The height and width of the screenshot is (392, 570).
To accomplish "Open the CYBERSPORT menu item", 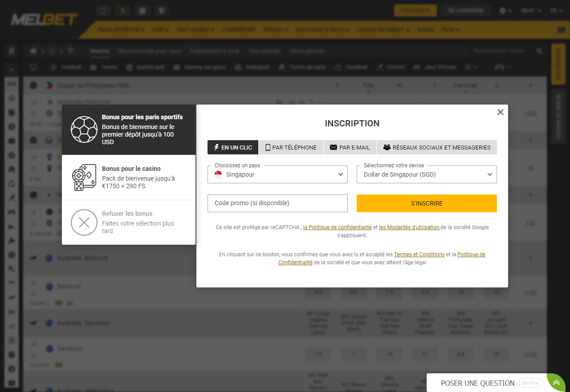I will 238,30.
